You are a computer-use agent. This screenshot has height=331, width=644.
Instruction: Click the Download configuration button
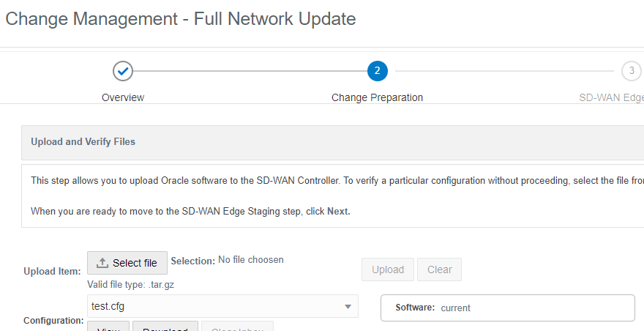click(165, 327)
